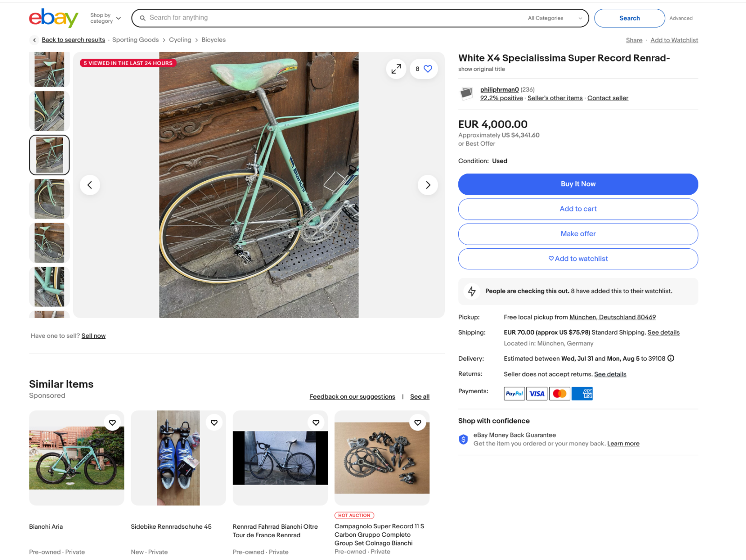Open the Make offer button
This screenshot has height=560, width=746.
[x=578, y=234]
